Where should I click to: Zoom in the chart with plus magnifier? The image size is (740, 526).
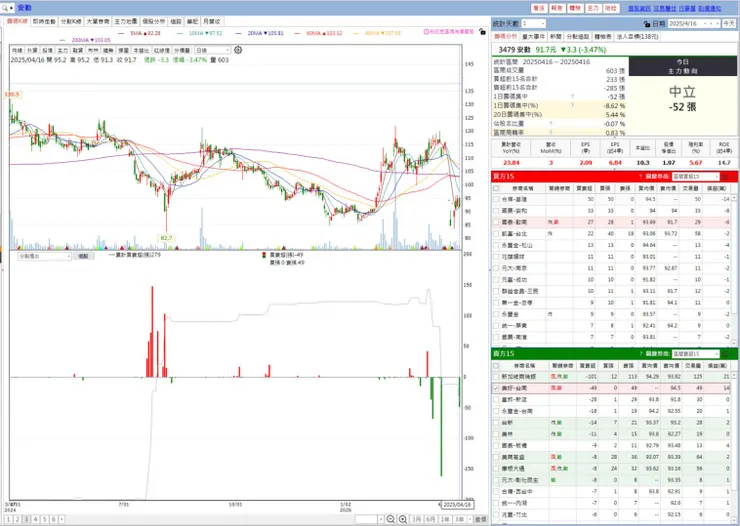[403, 519]
